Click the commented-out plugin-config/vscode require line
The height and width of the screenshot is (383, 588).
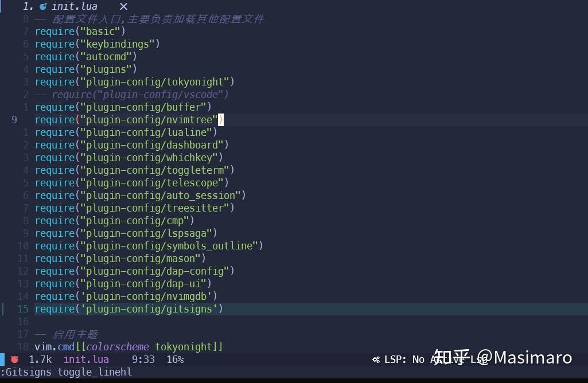pos(131,94)
